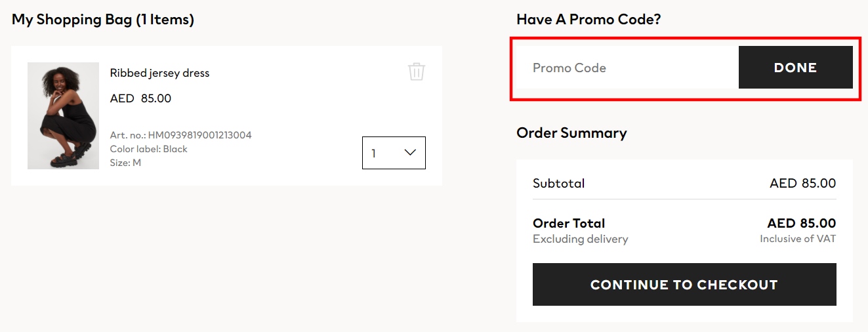Click the chevron arrow in quantity selector
The width and height of the screenshot is (868, 332).
click(411, 153)
